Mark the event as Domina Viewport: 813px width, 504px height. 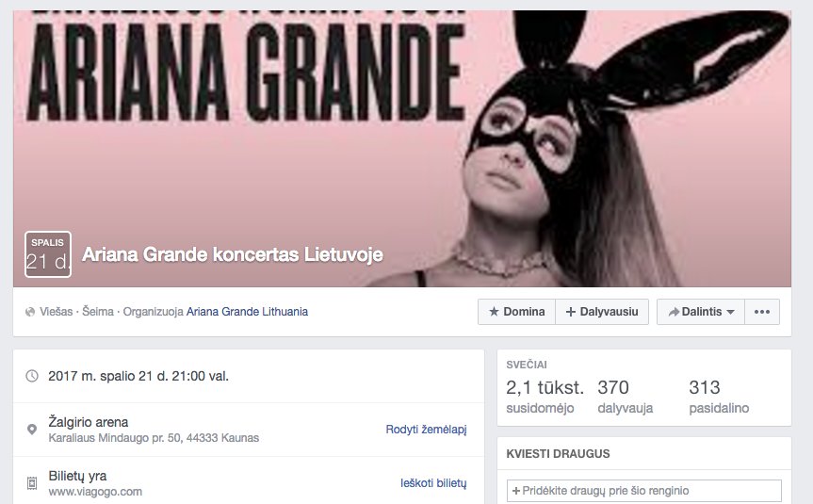click(x=516, y=312)
